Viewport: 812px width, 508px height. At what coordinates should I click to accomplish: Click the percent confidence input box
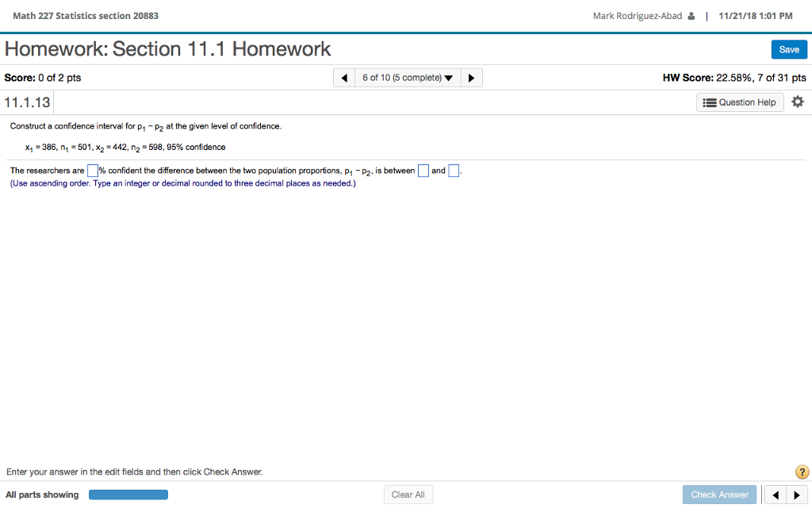coord(92,170)
